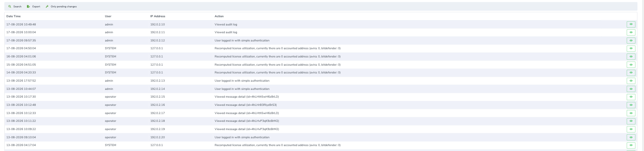Filter by Only pending changes
The height and width of the screenshot is (151, 644).
tap(61, 7)
